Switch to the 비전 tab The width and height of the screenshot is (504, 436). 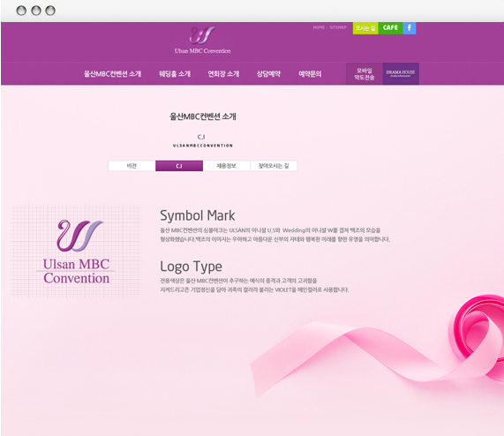click(x=132, y=166)
